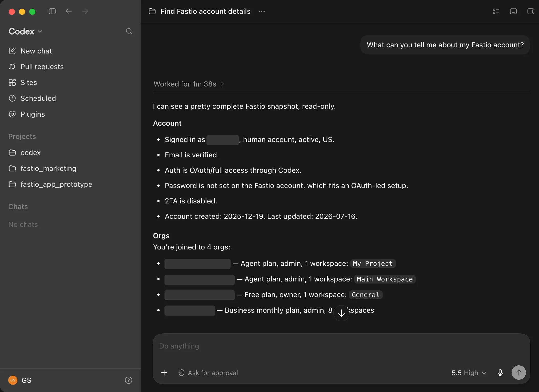The width and height of the screenshot is (539, 392).
Task: Open the task list icon in header
Action: pos(496,11)
